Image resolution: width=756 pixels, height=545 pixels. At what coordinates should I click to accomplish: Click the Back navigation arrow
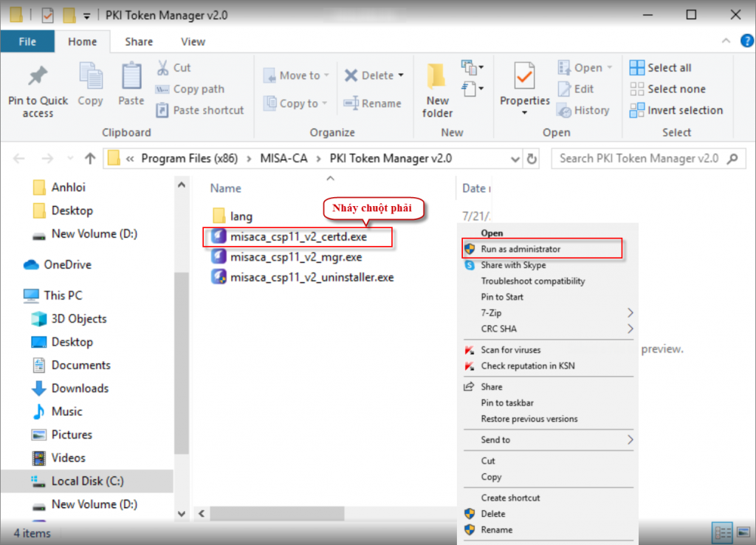18,158
